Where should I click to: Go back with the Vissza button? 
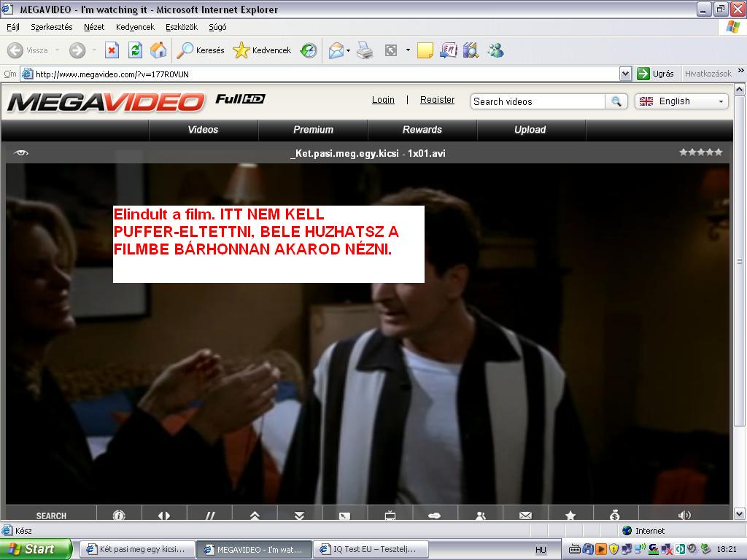click(28, 50)
